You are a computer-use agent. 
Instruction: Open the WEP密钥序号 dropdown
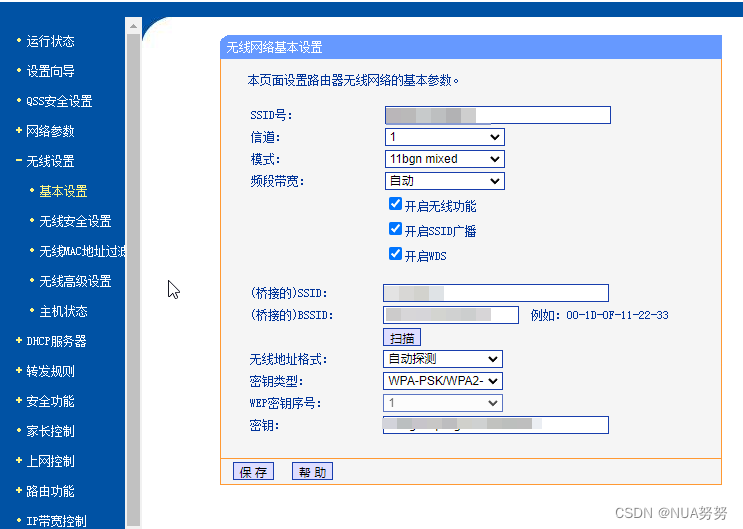pyautogui.click(x=443, y=403)
